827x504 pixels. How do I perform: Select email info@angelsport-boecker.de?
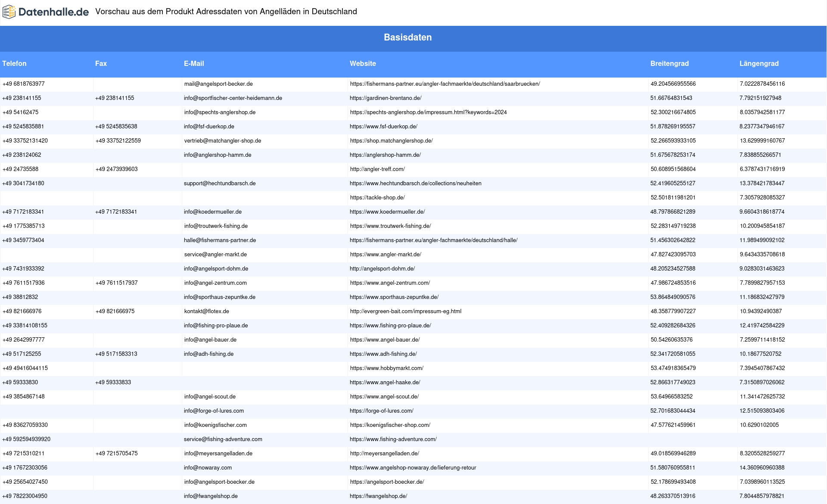point(219,482)
